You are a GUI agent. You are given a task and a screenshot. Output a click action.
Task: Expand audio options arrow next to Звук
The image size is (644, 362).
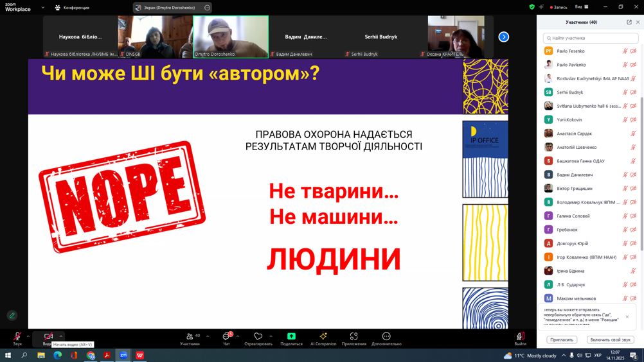point(28,336)
